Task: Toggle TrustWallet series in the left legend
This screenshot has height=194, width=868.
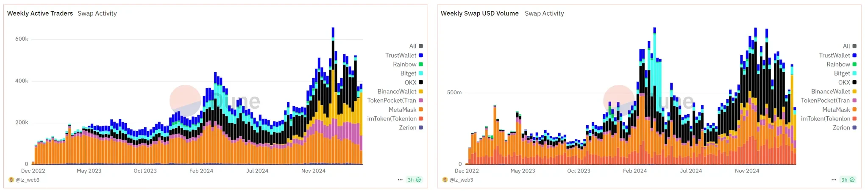Action: (401, 55)
